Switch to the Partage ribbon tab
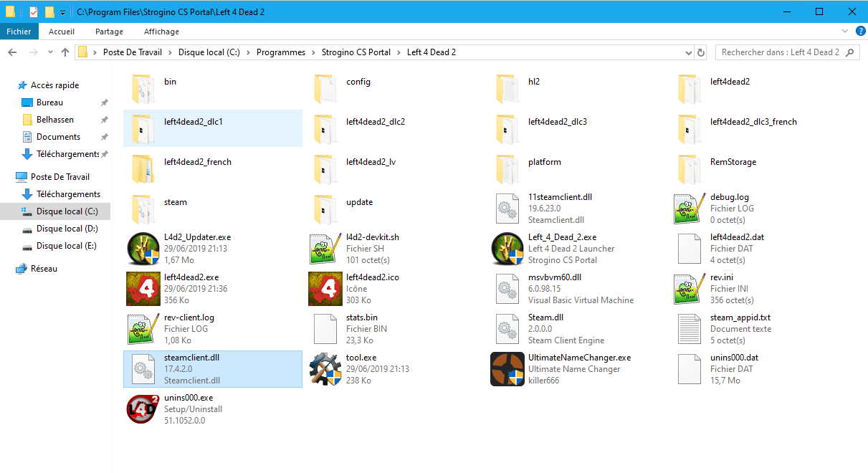This screenshot has width=868, height=473. (x=109, y=32)
